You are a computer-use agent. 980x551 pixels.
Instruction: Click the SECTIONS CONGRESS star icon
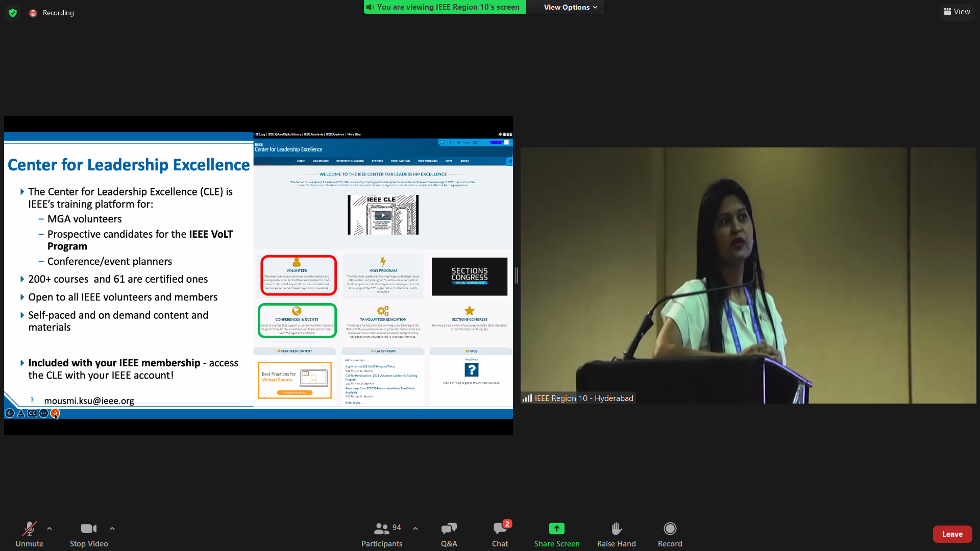coord(470,311)
